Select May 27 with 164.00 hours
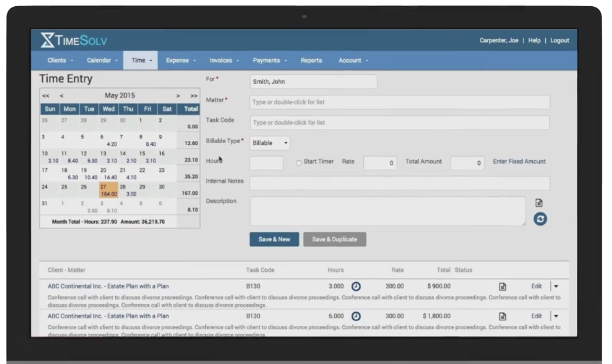612x364 pixels. 108,190
